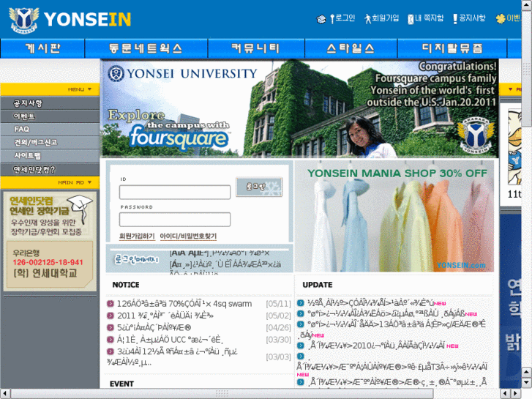
Task: Open 내 쪽지함 message box
Action: 430,18
